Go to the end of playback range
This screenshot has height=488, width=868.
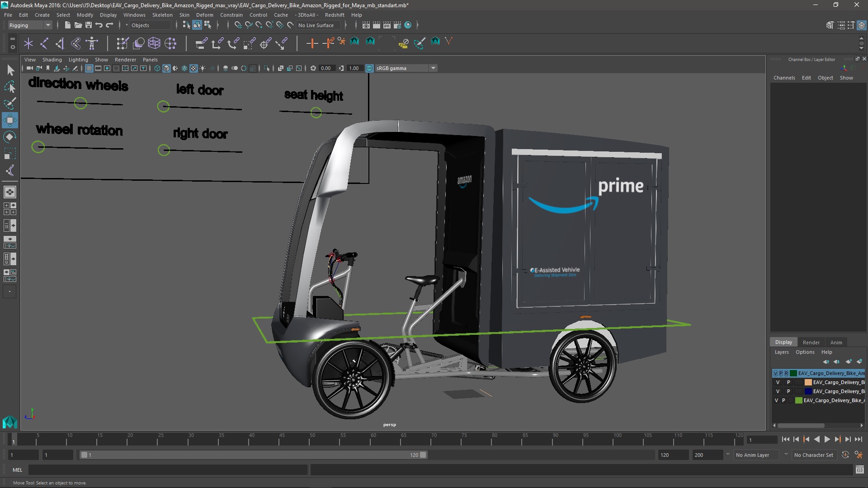point(858,439)
